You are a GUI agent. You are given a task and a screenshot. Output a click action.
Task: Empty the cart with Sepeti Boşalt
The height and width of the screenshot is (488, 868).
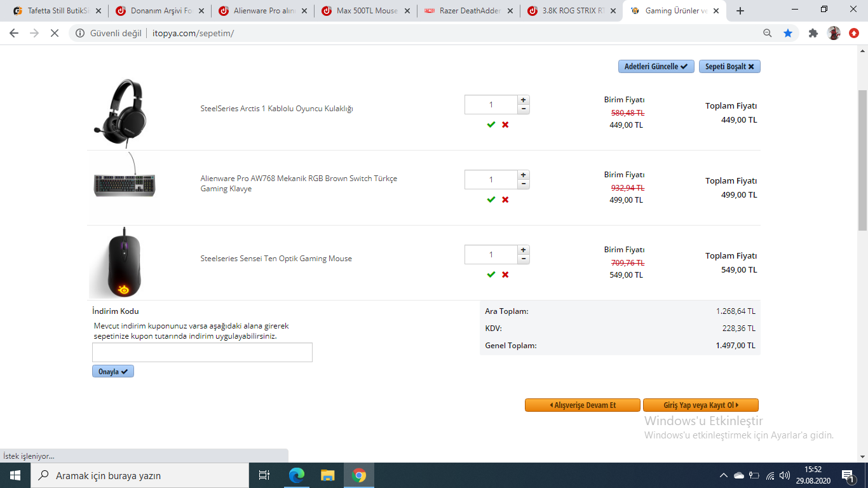click(729, 67)
